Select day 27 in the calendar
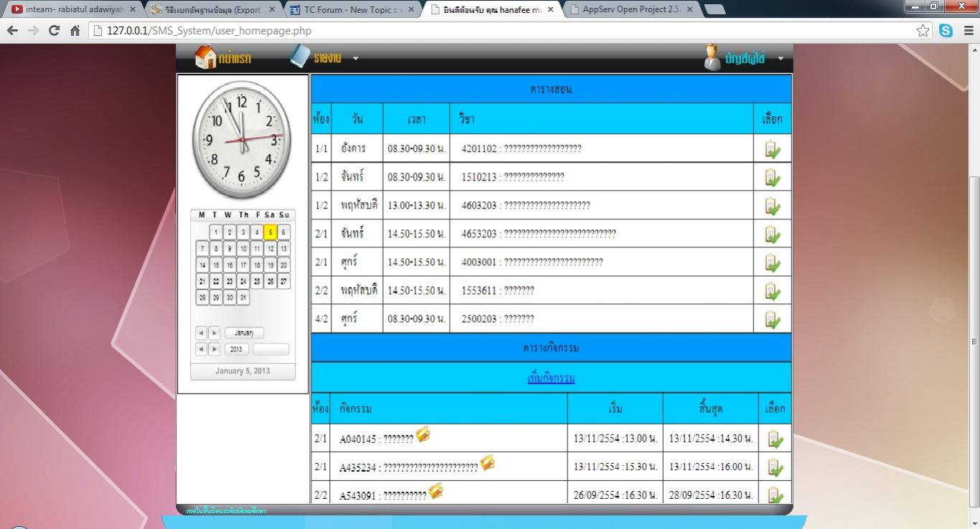This screenshot has width=980, height=529. pyautogui.click(x=283, y=282)
